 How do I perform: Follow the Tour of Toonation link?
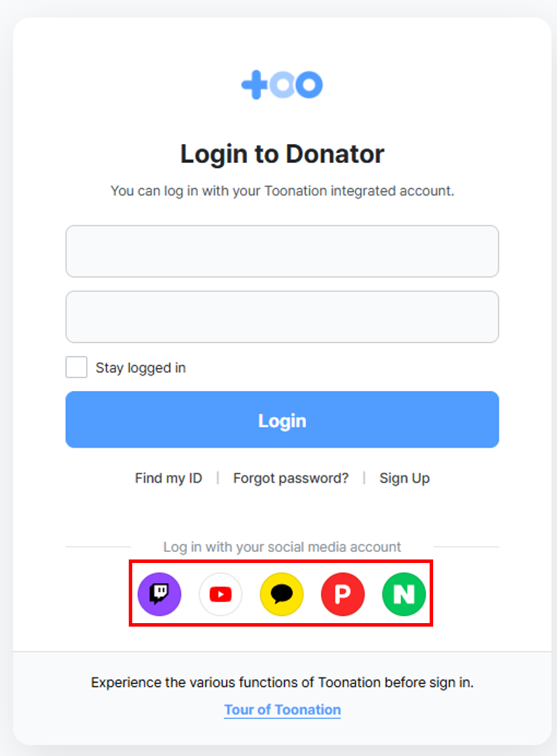click(283, 710)
